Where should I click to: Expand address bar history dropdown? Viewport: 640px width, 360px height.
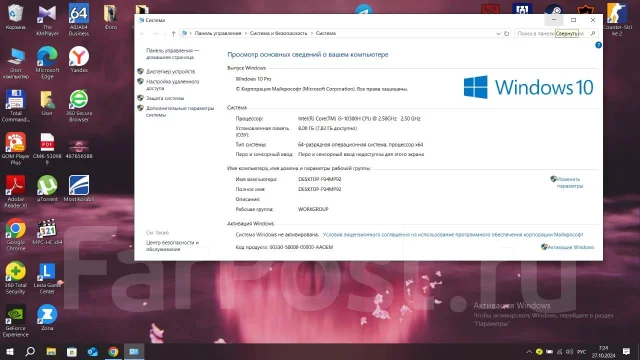(498, 33)
